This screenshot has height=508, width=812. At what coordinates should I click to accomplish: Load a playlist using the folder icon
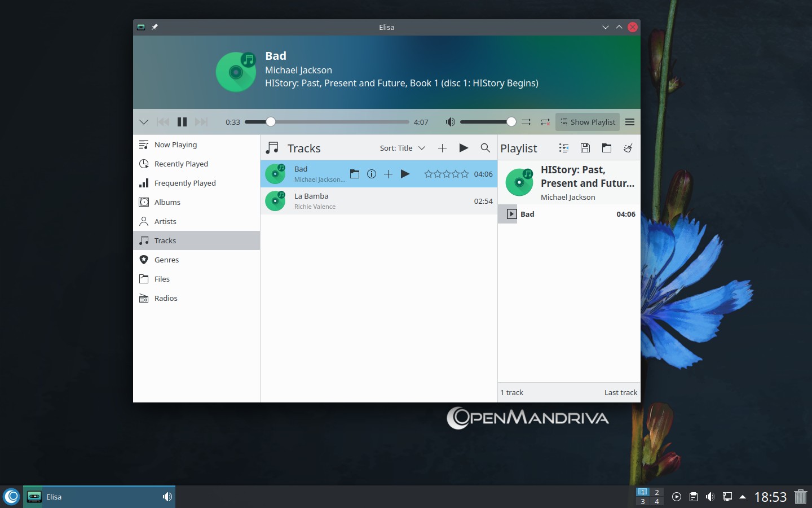pyautogui.click(x=607, y=148)
